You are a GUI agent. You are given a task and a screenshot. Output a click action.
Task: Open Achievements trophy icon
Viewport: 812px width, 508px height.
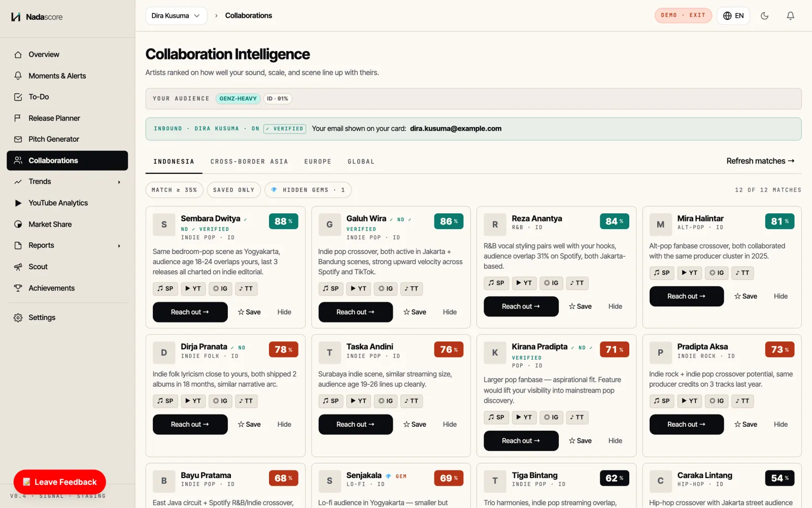pyautogui.click(x=18, y=288)
